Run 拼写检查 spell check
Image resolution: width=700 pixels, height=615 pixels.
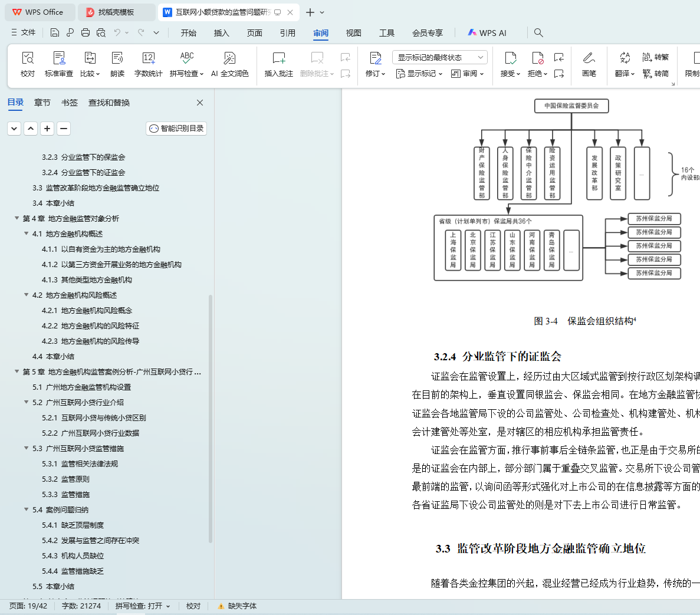point(186,64)
